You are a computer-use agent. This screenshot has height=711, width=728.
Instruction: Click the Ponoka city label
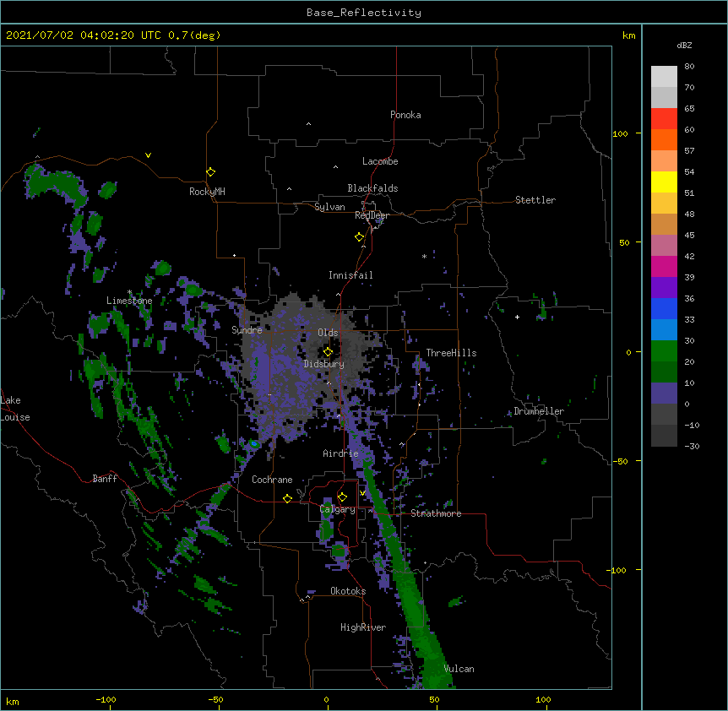pos(405,115)
